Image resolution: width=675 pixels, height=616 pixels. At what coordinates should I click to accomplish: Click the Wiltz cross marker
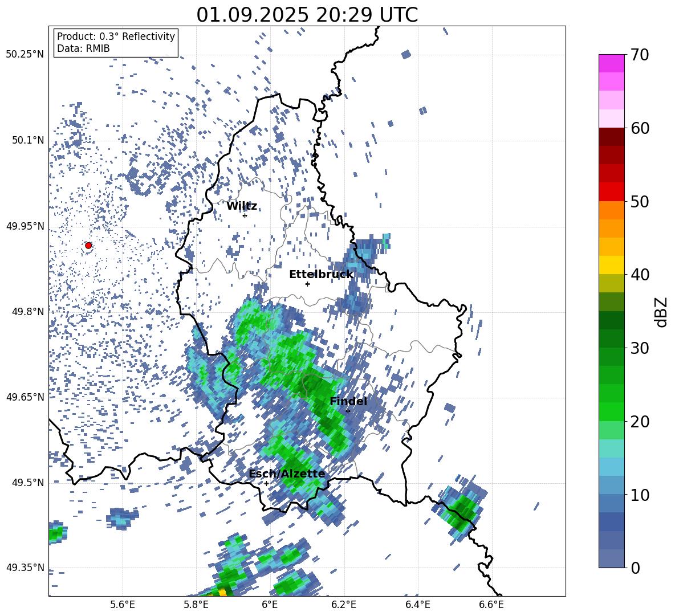click(x=245, y=215)
